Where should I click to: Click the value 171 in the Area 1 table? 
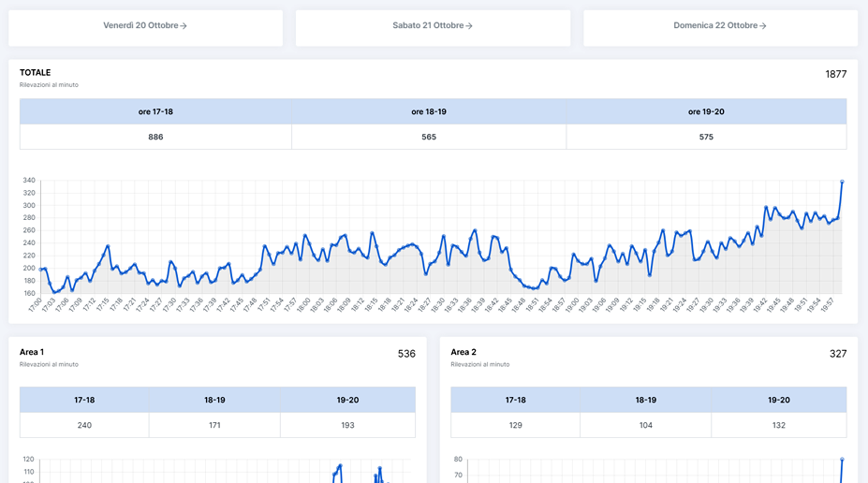pos(214,426)
